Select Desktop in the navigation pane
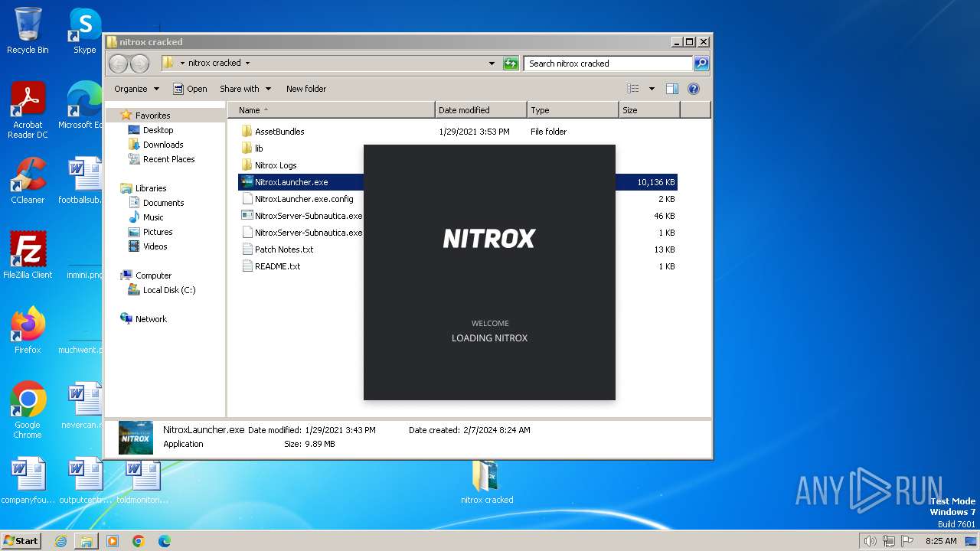This screenshot has height=551, width=980. (158, 130)
